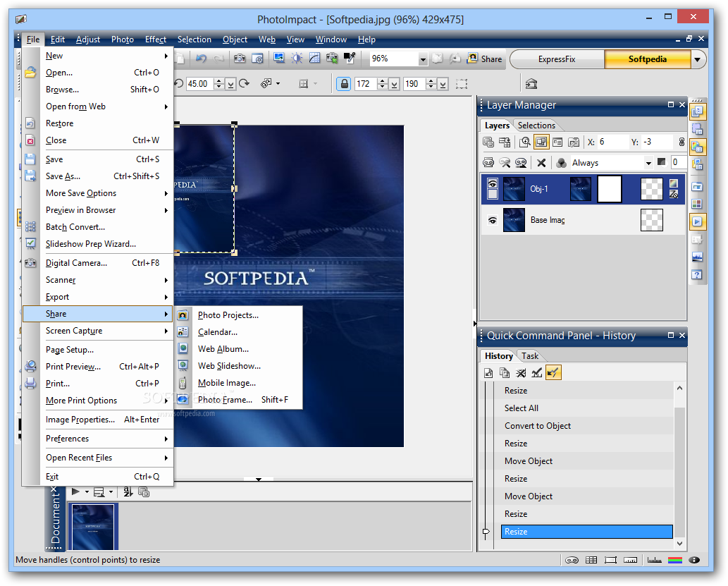Click the Undo arrow in the toolbar
Image resolution: width=728 pixels, height=586 pixels.
click(201, 59)
